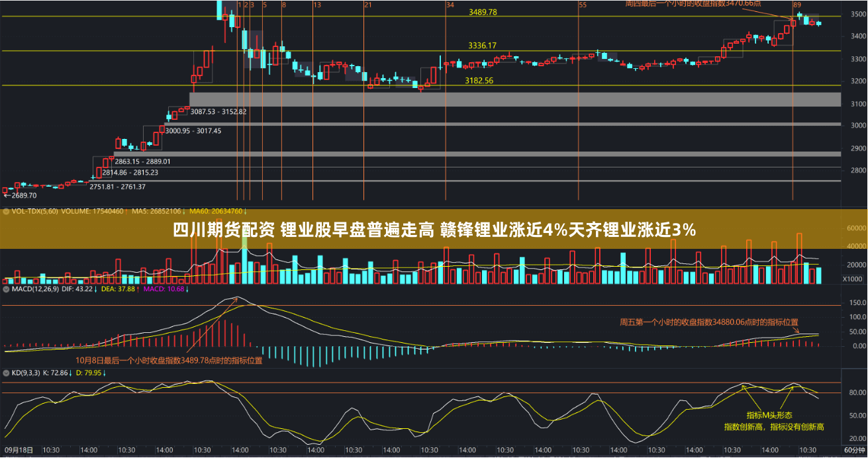Click the magenta MACD: 10.68 value

tap(166, 289)
